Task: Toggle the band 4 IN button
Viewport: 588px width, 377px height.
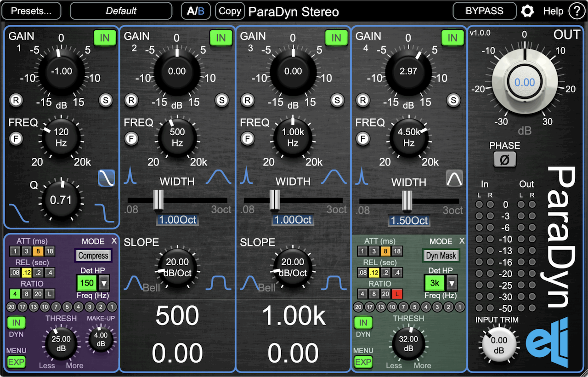Action: pos(453,38)
